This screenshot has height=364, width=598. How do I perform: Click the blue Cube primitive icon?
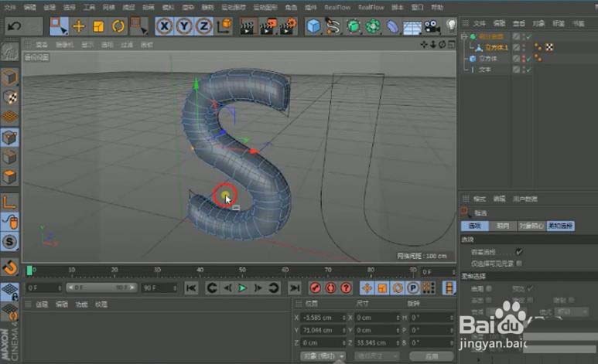click(313, 26)
